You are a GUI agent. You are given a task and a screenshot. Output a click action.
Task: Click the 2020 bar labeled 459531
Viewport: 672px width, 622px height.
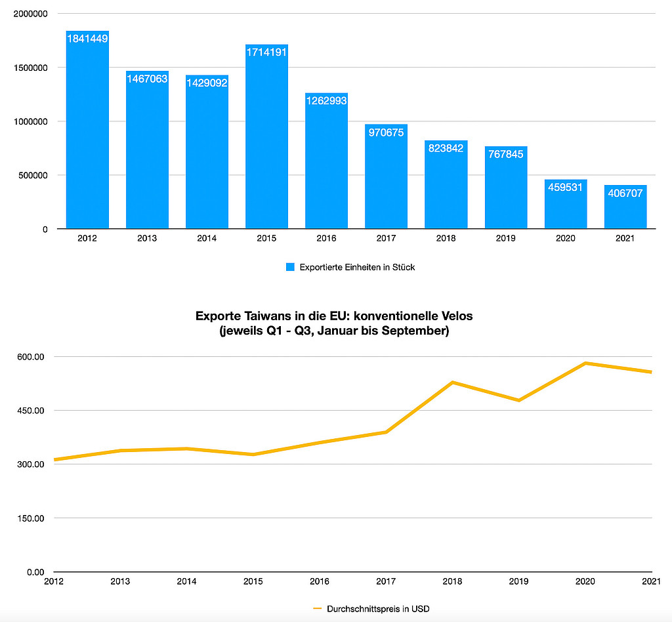point(566,204)
